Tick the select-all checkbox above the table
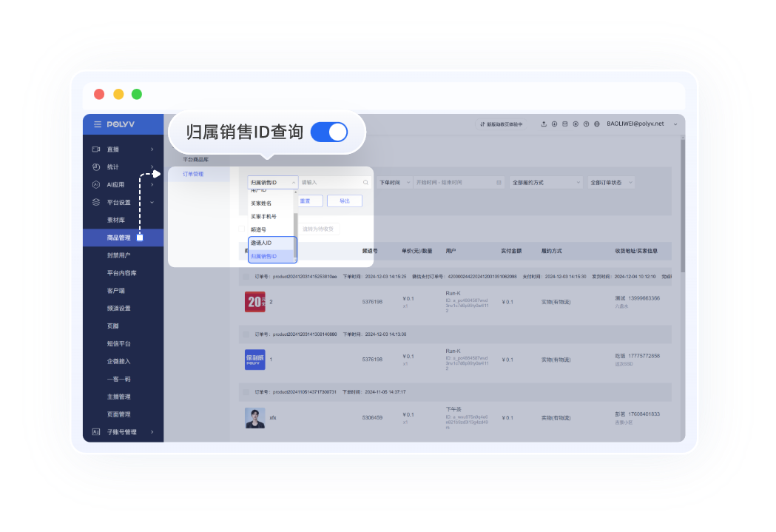Image resolution: width=776 pixels, height=532 pixels. click(x=241, y=229)
